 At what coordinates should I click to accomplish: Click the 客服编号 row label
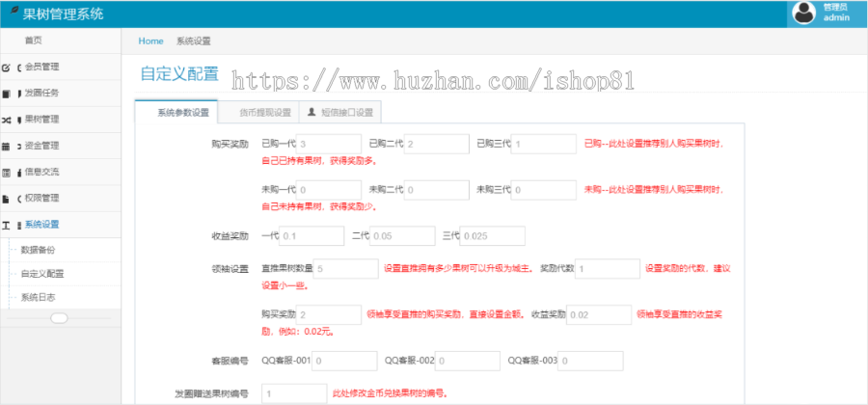(230, 361)
